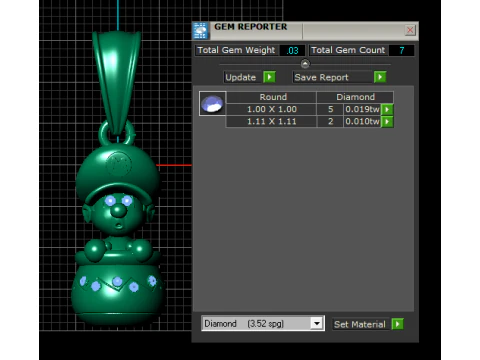Select the round diamond gem thumbnail
Image resolution: width=480 pixels, height=360 pixels.
tap(212, 103)
